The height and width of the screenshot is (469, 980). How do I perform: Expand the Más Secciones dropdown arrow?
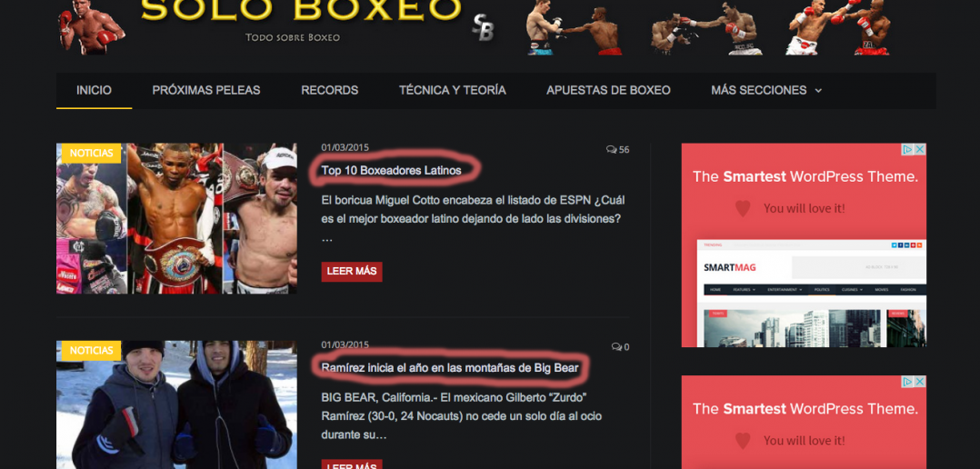pyautogui.click(x=818, y=91)
